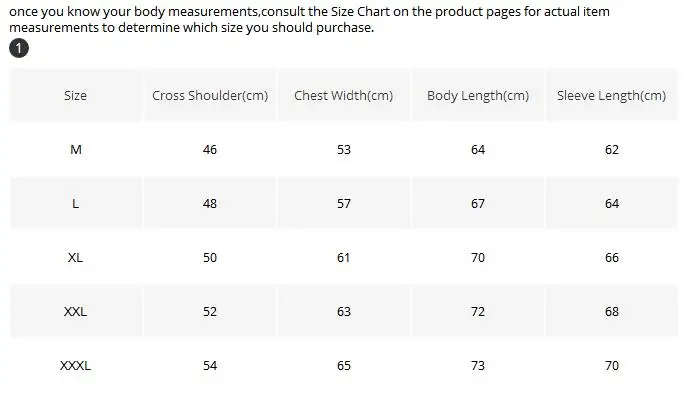Click the Cross Shoulder(cm) column header
This screenshot has height=393, width=685.
click(x=210, y=95)
